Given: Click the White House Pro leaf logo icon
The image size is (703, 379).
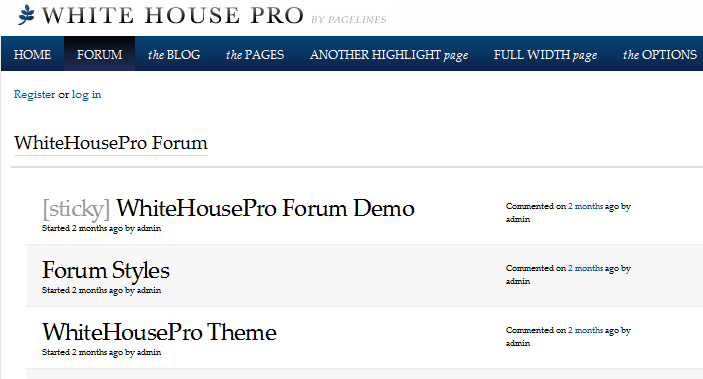Looking at the screenshot, I should coord(26,15).
